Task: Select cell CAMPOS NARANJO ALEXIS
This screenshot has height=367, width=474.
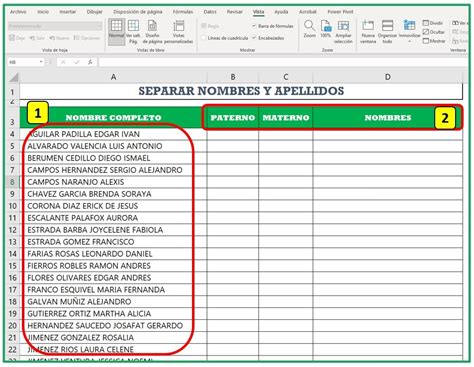Action: click(x=113, y=182)
